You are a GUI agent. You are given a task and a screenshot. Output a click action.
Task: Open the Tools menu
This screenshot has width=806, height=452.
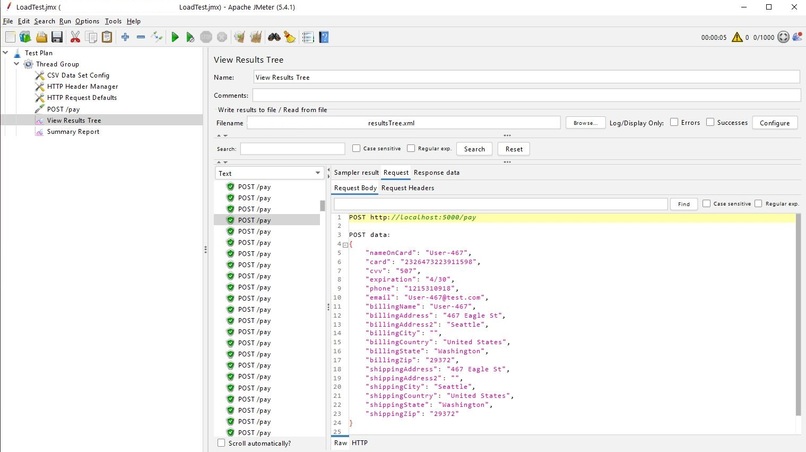[113, 21]
